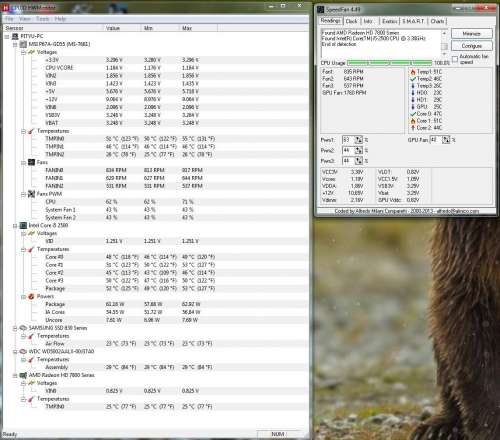Click the red up-arrow icon beside Core 2
500x440 pixels.
pos(413,128)
